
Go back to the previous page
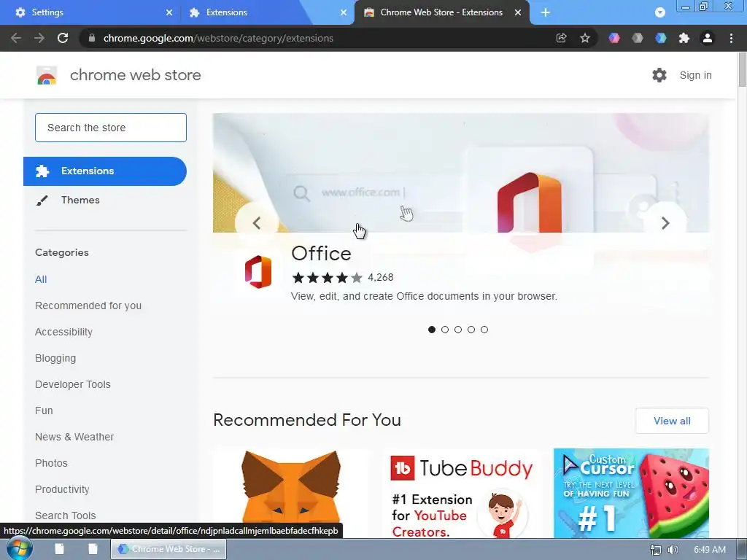16,38
